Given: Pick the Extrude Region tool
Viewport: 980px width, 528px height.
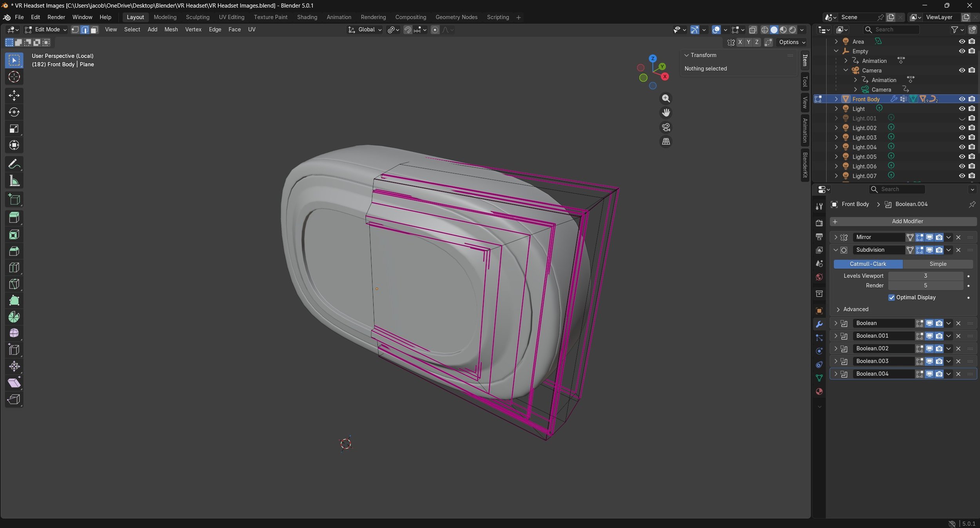Looking at the screenshot, I should tap(14, 218).
